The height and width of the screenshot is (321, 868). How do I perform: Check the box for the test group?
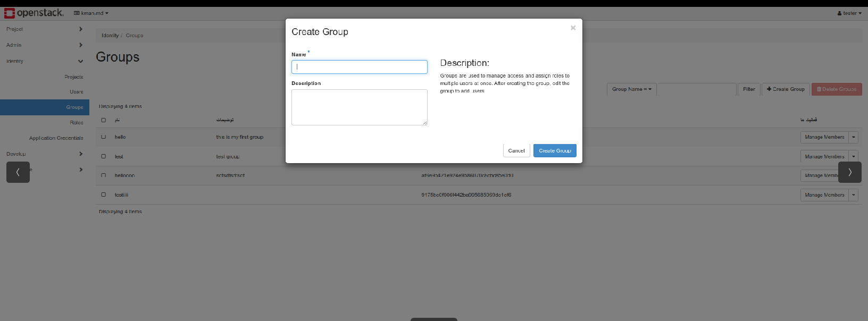[x=103, y=157]
